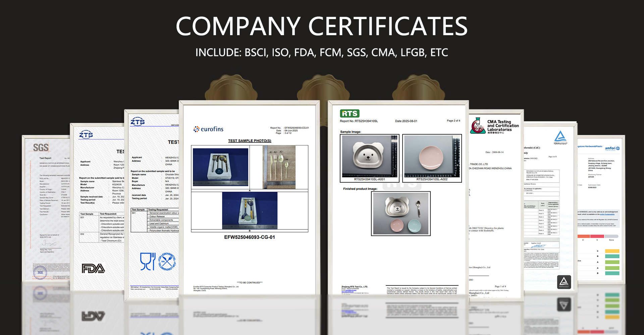This screenshot has width=644, height=335.
Task: Click the FDA logo
Action: click(93, 268)
